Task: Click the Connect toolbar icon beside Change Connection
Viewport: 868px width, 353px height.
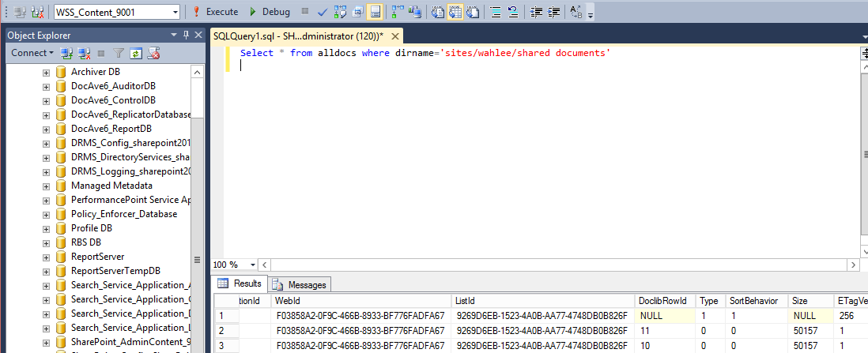Action: click(x=21, y=12)
